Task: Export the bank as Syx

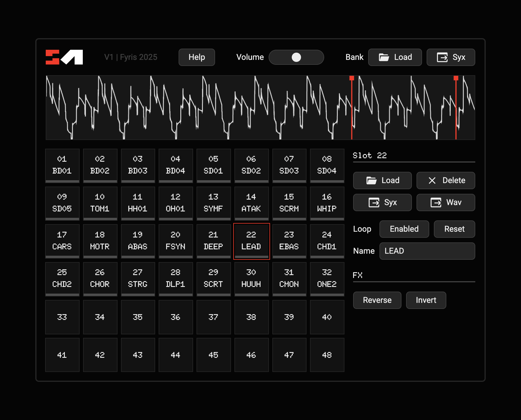Action: click(451, 57)
